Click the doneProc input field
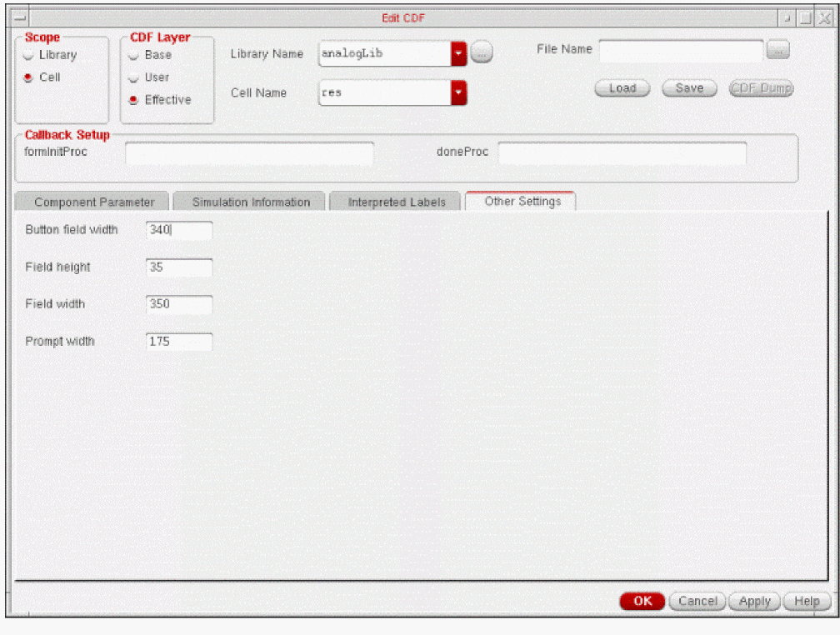 tap(622, 153)
